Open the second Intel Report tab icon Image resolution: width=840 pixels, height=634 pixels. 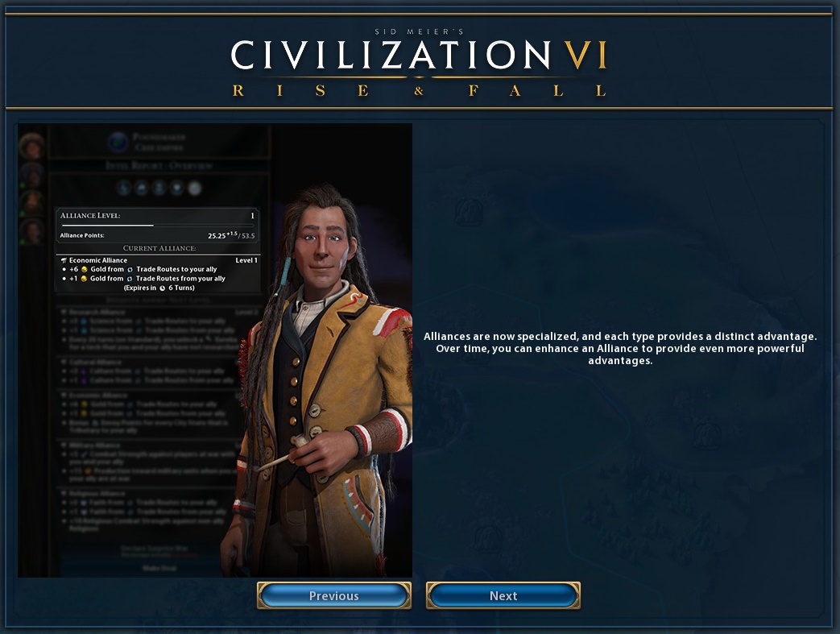point(142,188)
